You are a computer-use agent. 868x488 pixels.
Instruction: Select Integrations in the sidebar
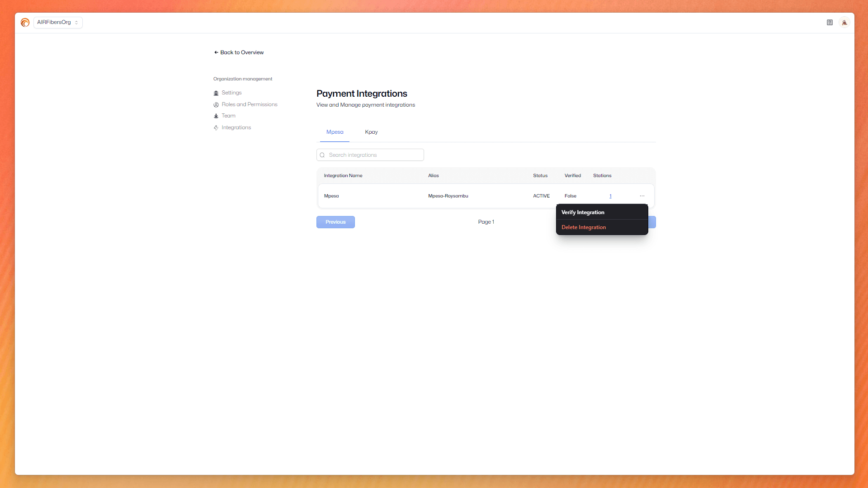pyautogui.click(x=236, y=127)
